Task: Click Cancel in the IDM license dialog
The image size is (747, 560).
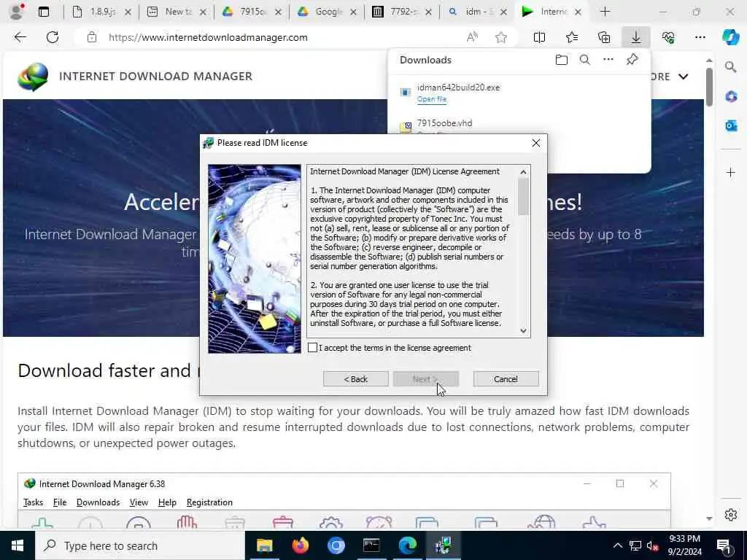Action: 506,379
